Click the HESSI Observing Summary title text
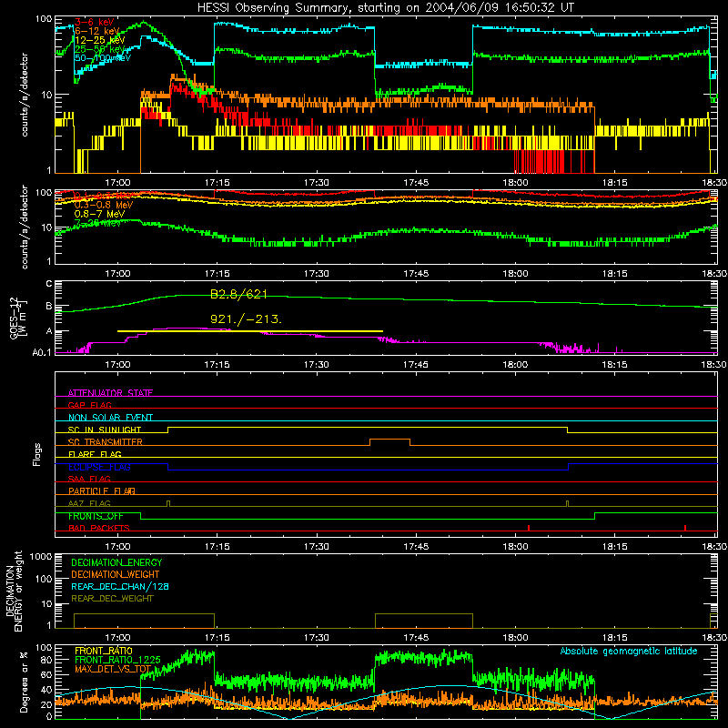Viewport: 728px width, 728px height. tap(386, 8)
